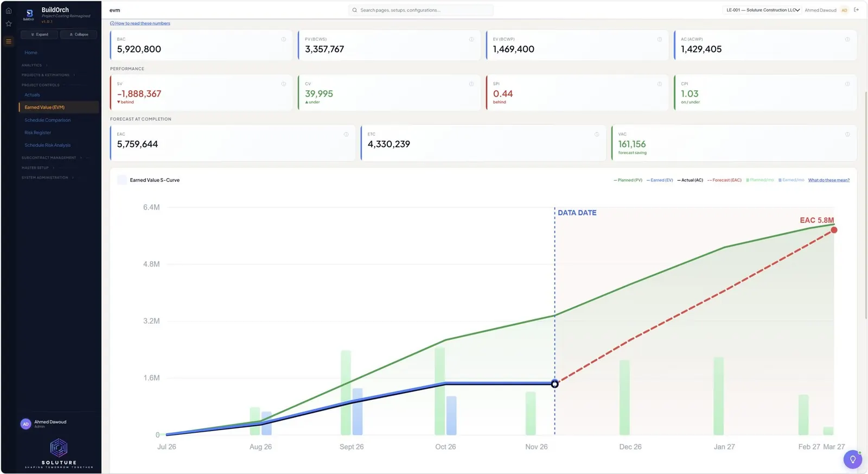Click the info icon on the PV (BCWS) card
This screenshot has width=868, height=474.
coord(471,39)
